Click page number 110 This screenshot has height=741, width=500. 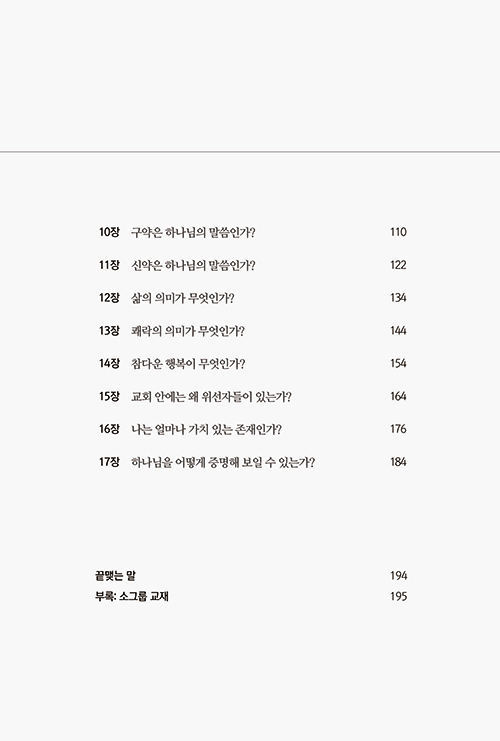pos(398,232)
